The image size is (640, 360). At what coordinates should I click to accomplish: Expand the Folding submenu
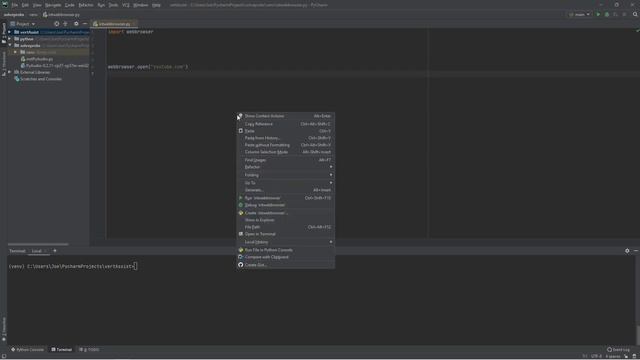click(285, 175)
